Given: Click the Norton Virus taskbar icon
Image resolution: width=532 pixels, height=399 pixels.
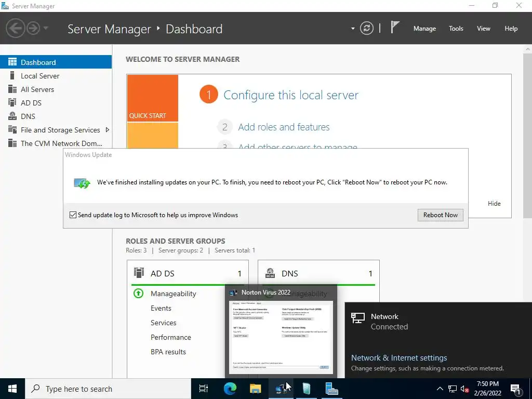Looking at the screenshot, I should click(x=281, y=389).
